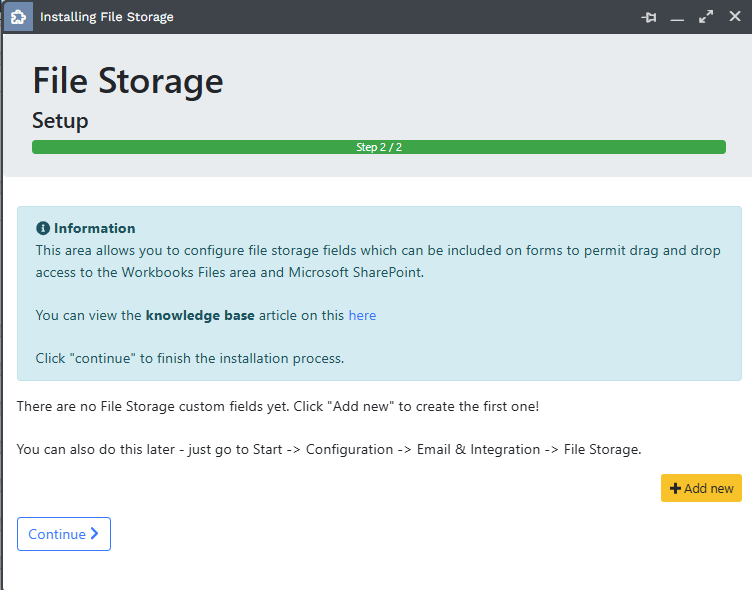This screenshot has height=590, width=752.
Task: Click the bold 'knowledge base' text
Action: point(200,315)
